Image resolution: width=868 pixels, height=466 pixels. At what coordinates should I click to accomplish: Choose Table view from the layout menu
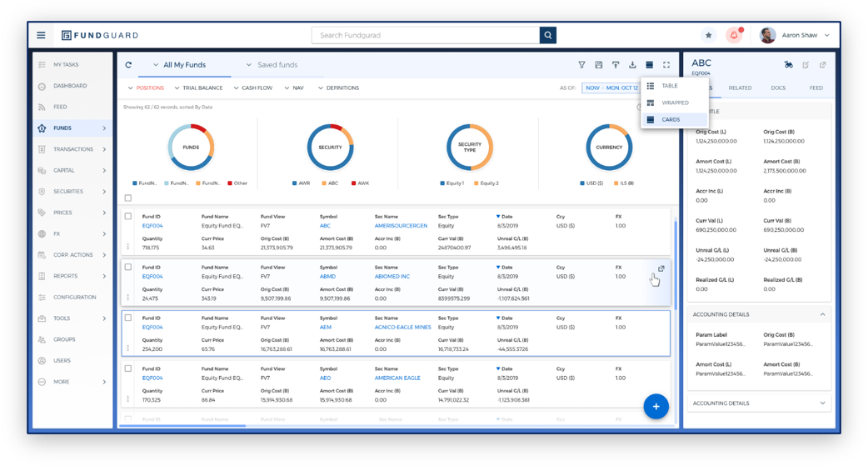[674, 86]
